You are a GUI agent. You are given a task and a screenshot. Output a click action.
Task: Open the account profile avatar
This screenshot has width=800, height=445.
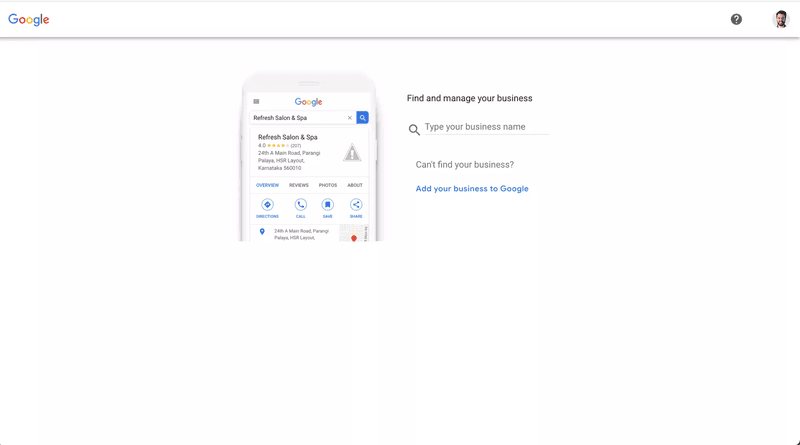781,19
